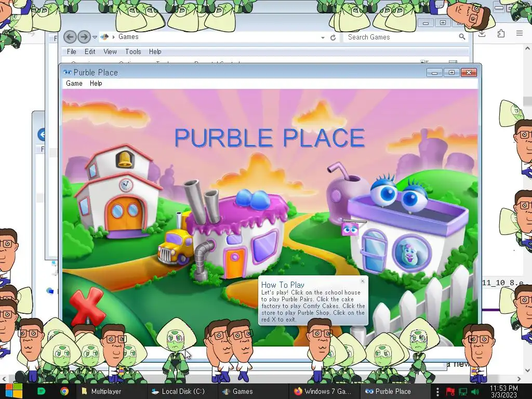Switch to Local Disk (C:) taskbar button

pos(182,391)
